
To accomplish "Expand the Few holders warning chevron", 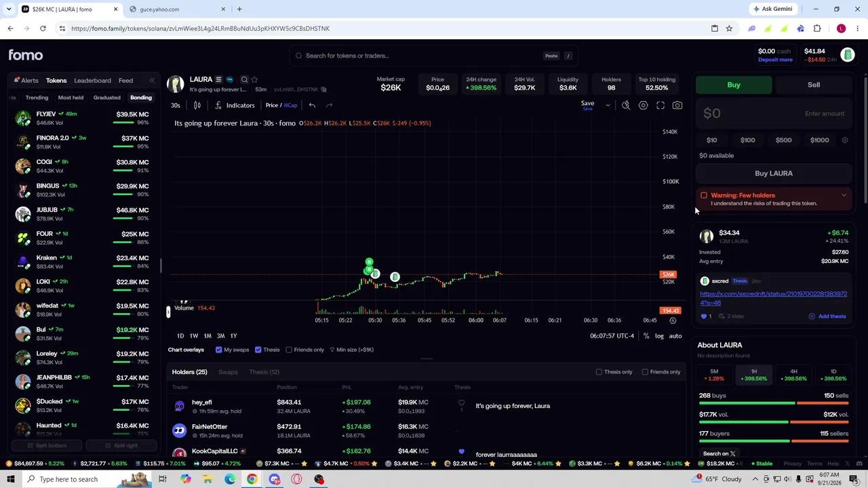I will [844, 195].
